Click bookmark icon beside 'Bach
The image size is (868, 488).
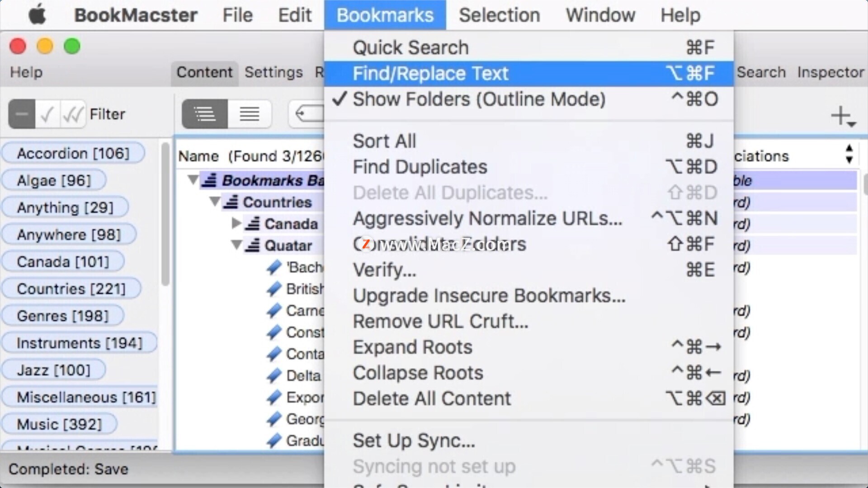(274, 267)
